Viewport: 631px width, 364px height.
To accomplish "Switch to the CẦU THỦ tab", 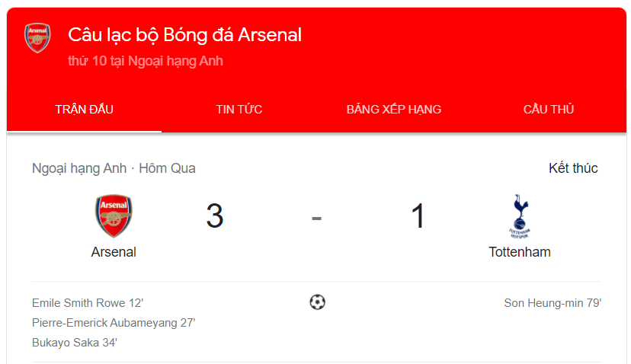I will click(x=549, y=110).
